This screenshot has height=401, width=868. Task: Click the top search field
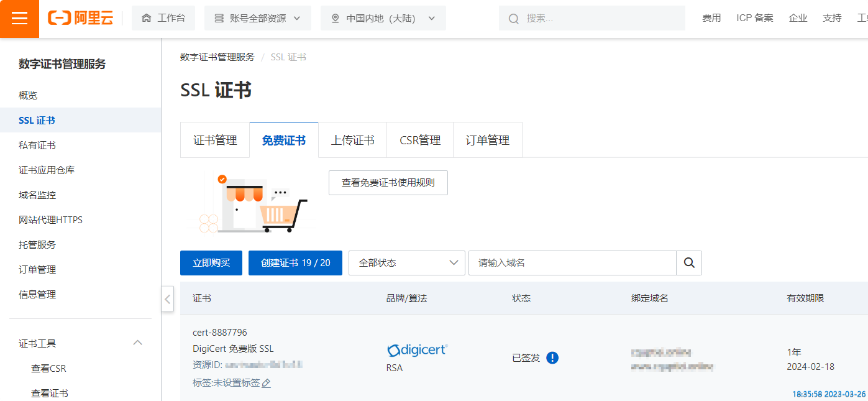click(x=592, y=18)
